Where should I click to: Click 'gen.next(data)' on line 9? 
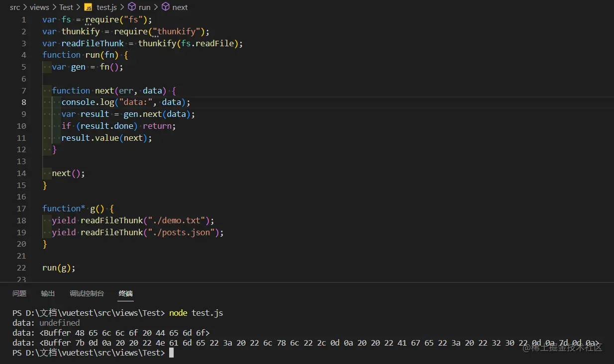pyautogui.click(x=157, y=114)
